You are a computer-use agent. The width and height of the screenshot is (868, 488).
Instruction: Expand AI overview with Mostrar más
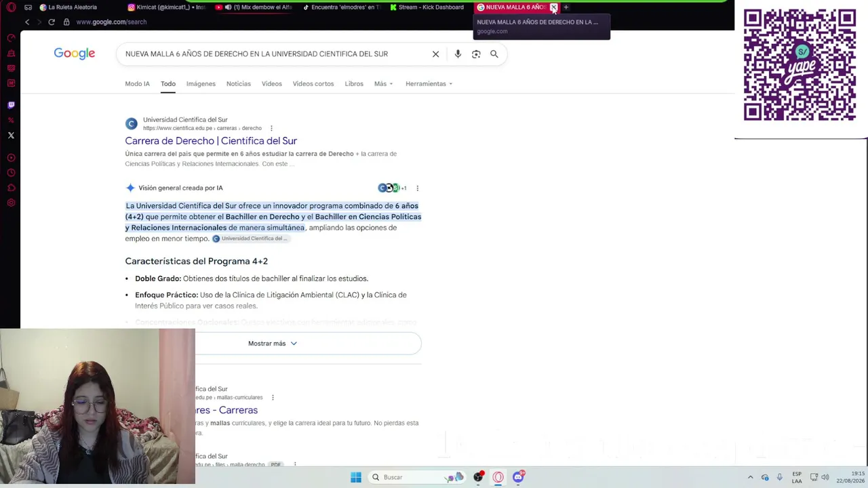pyautogui.click(x=273, y=344)
